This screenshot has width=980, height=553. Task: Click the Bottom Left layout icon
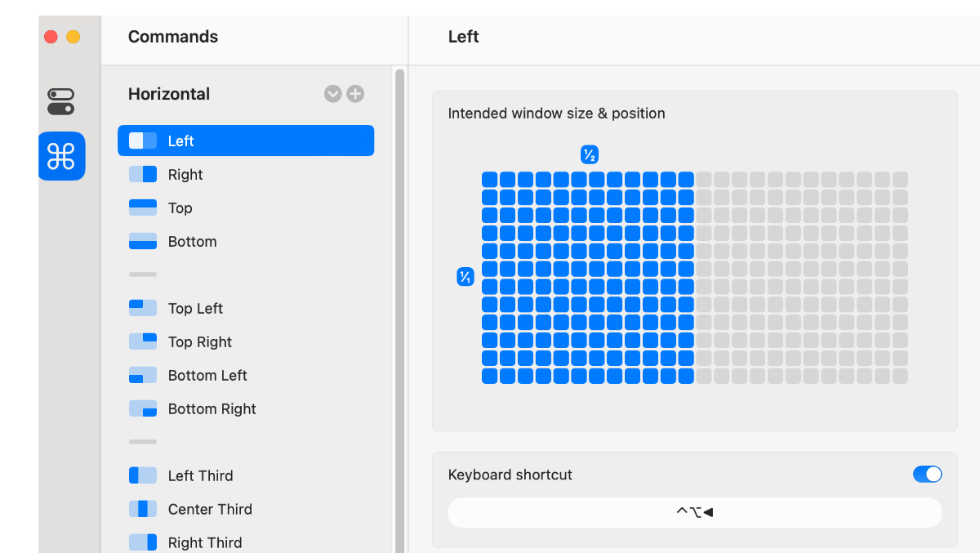[143, 376]
